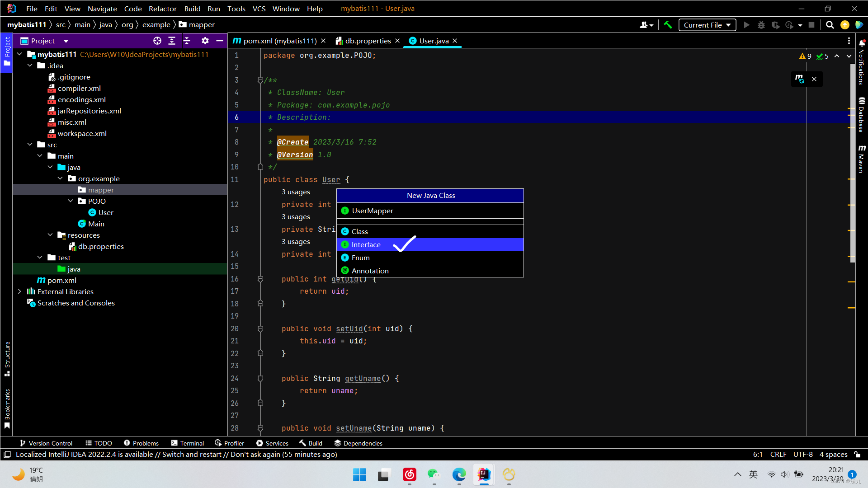Image resolution: width=868 pixels, height=488 pixels.
Task: Open Project panel settings gear
Action: click(205, 41)
